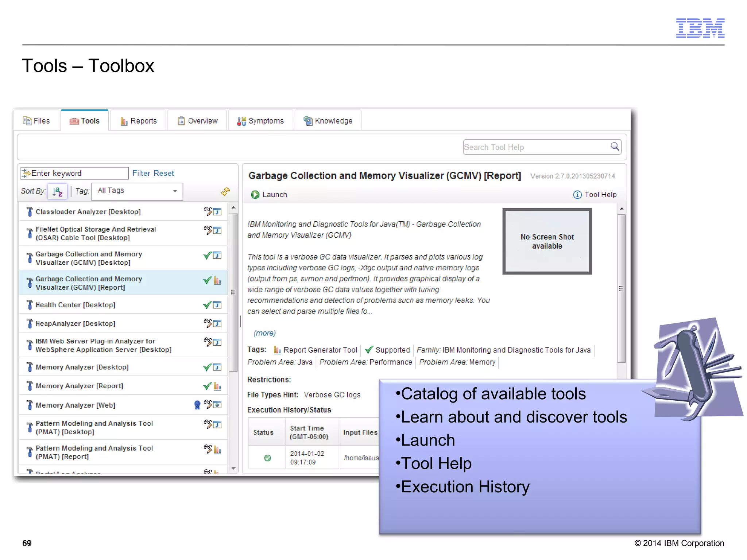Screen dimensions: 747x560
Task: Click GCMV [Report] report chart icon
Action: pyautogui.click(x=217, y=280)
